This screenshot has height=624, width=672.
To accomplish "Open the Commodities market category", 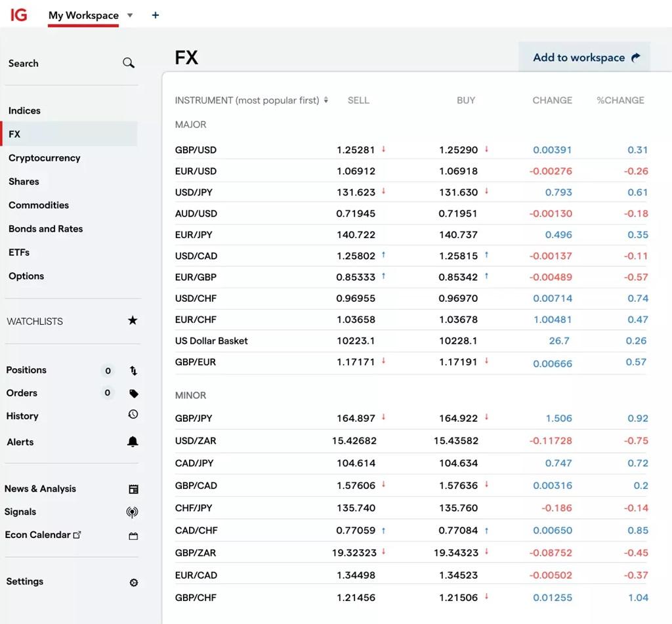I will [39, 205].
